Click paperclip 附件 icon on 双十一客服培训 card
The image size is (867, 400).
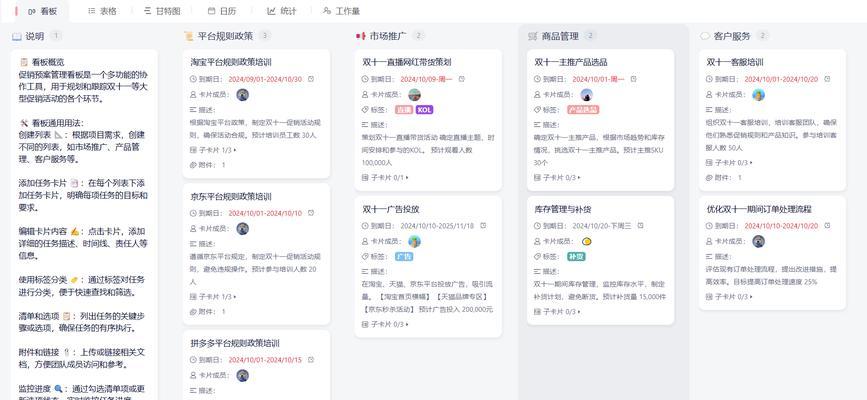click(x=709, y=178)
